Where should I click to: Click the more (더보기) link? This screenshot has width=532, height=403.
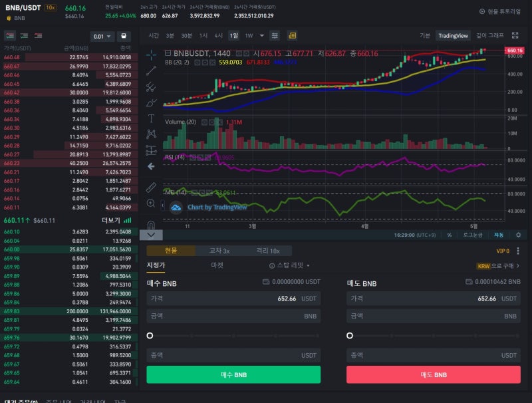(x=111, y=221)
